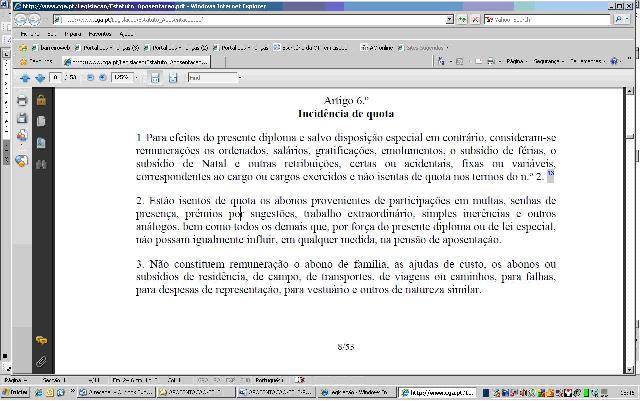Viewport: 640px width, 401px height.
Task: Click the command bar Print icon
Action: 491,61
